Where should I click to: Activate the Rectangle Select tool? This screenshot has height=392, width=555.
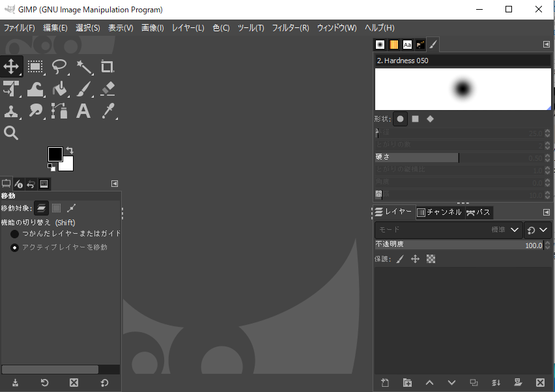tap(35, 66)
